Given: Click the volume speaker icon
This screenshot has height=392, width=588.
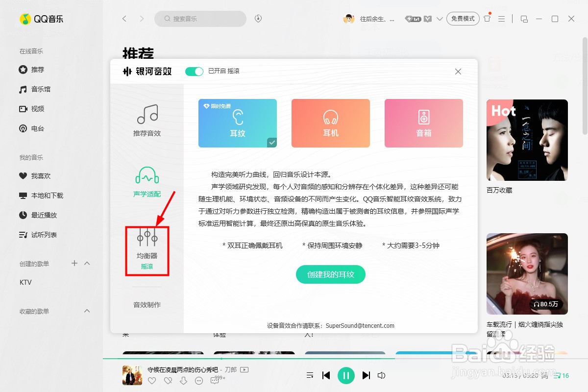Looking at the screenshot, I should click(382, 375).
